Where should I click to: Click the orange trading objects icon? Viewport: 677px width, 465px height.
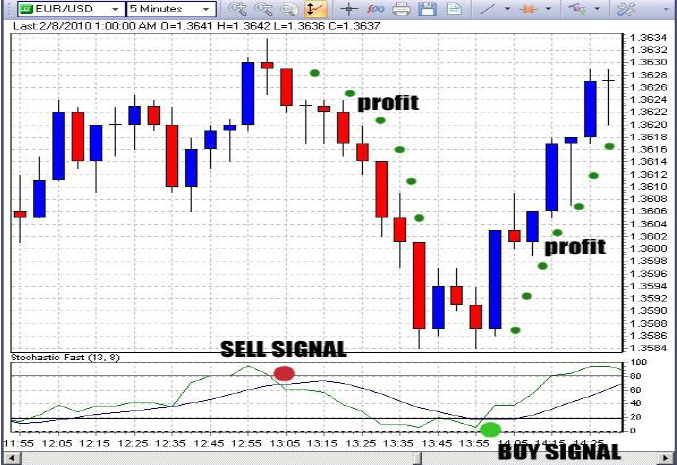tap(528, 9)
